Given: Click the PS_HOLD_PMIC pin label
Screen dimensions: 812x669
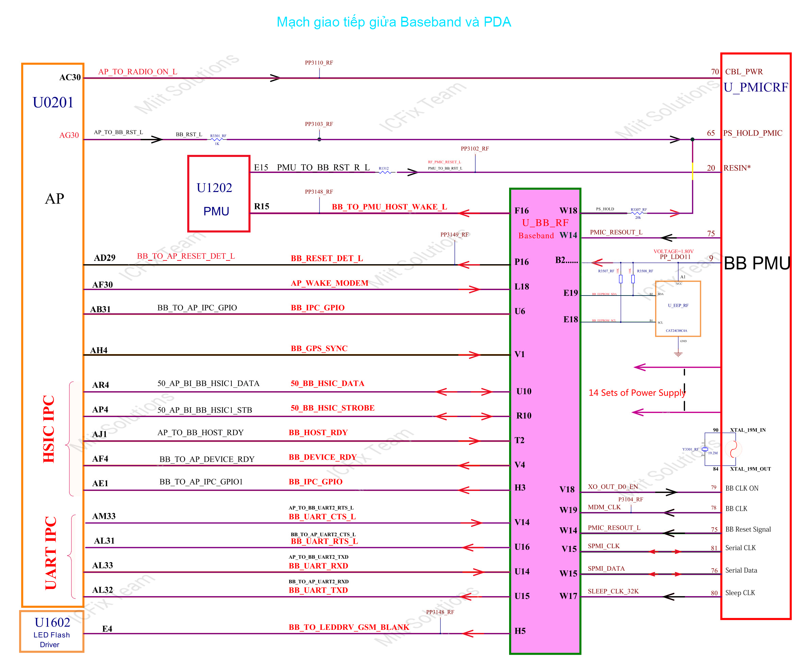Looking at the screenshot, I should tap(752, 133).
